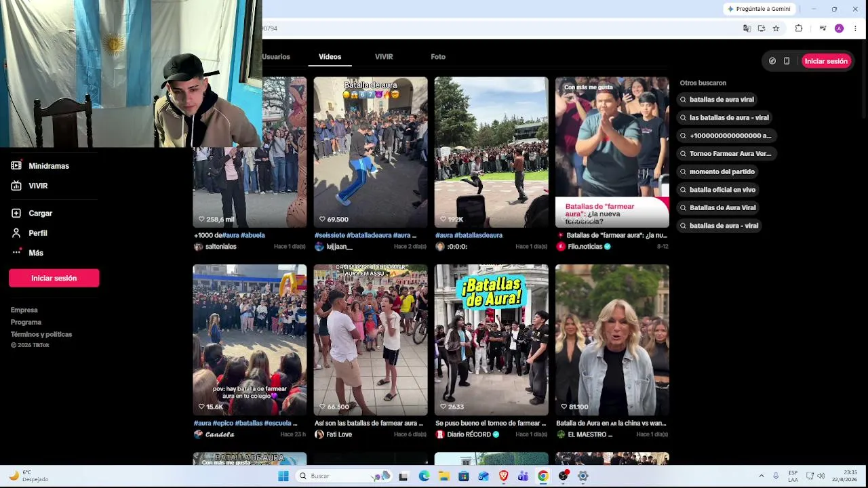Search suggestion "batallas de aura viral"

(717, 100)
